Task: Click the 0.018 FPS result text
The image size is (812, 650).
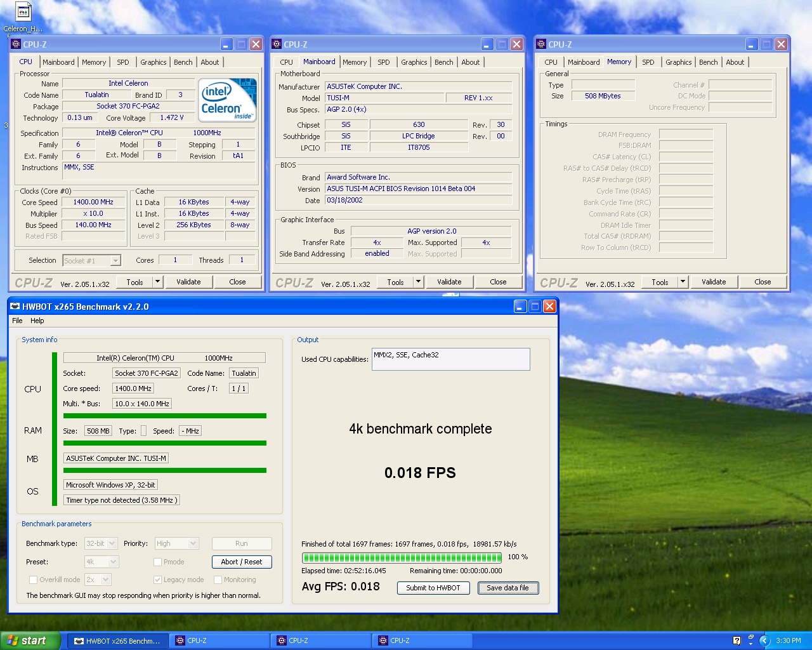Action: 420,473
